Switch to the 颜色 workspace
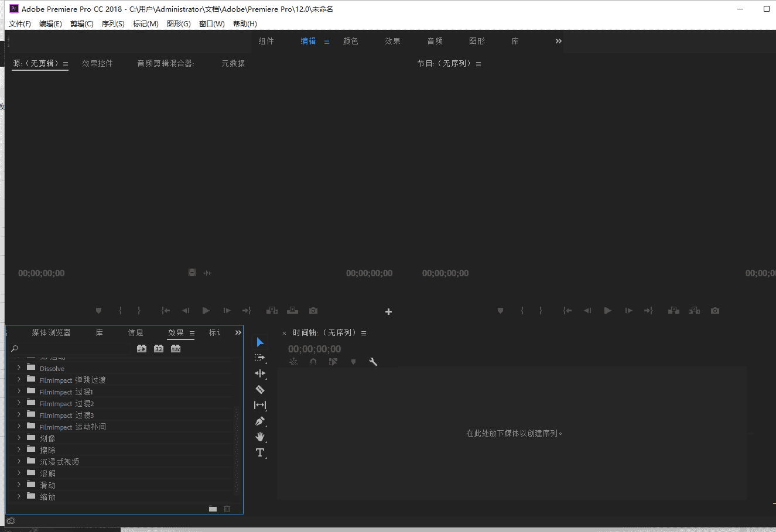 click(350, 41)
